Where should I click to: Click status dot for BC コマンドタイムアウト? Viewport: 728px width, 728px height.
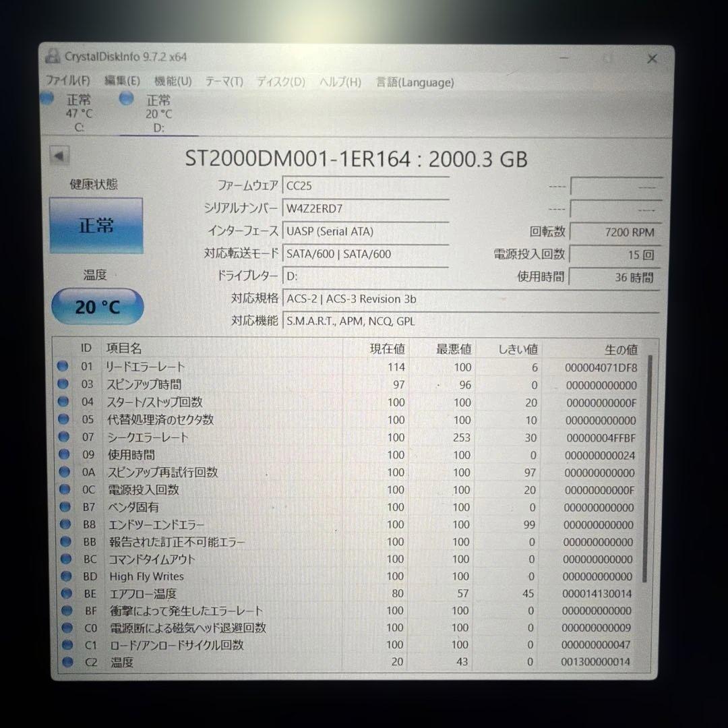[x=66, y=559]
